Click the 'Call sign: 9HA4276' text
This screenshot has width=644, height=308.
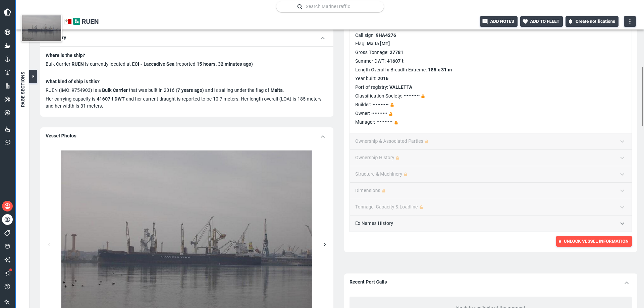click(376, 35)
